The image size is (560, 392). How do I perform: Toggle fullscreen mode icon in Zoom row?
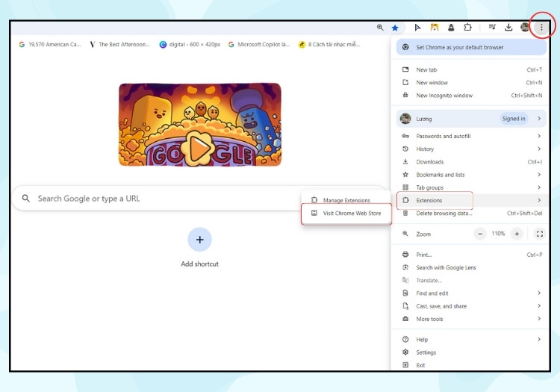coord(539,234)
